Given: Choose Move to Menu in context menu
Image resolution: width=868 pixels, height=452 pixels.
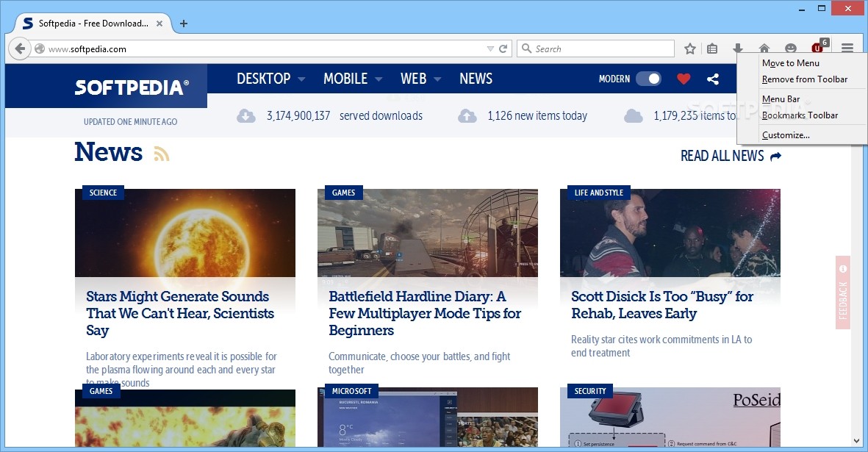Looking at the screenshot, I should 791,63.
